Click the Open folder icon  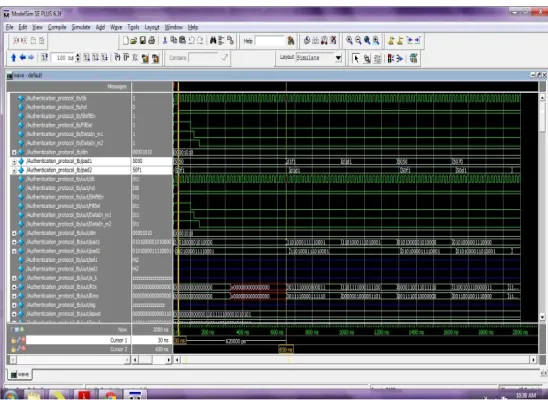[x=134, y=41]
